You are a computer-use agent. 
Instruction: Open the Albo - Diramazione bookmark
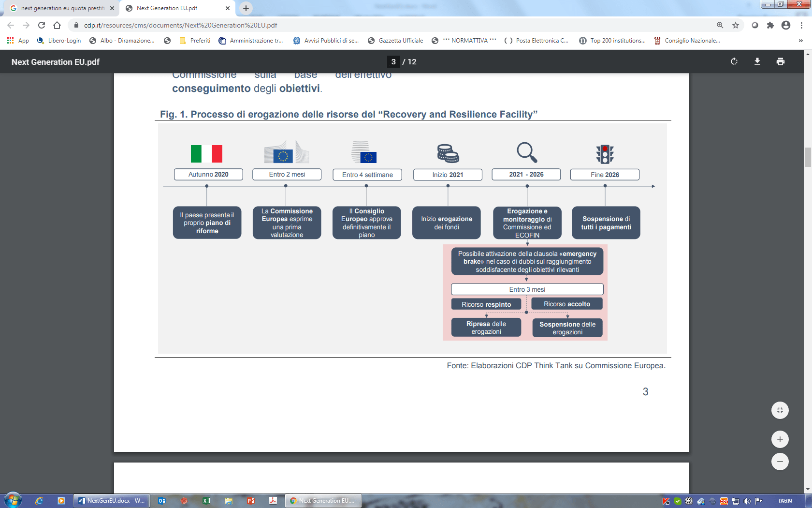point(122,41)
